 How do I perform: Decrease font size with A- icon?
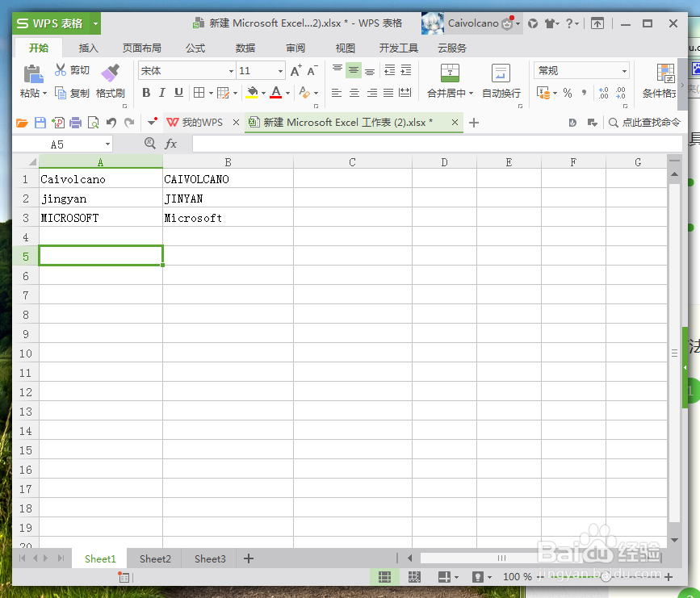pos(312,70)
